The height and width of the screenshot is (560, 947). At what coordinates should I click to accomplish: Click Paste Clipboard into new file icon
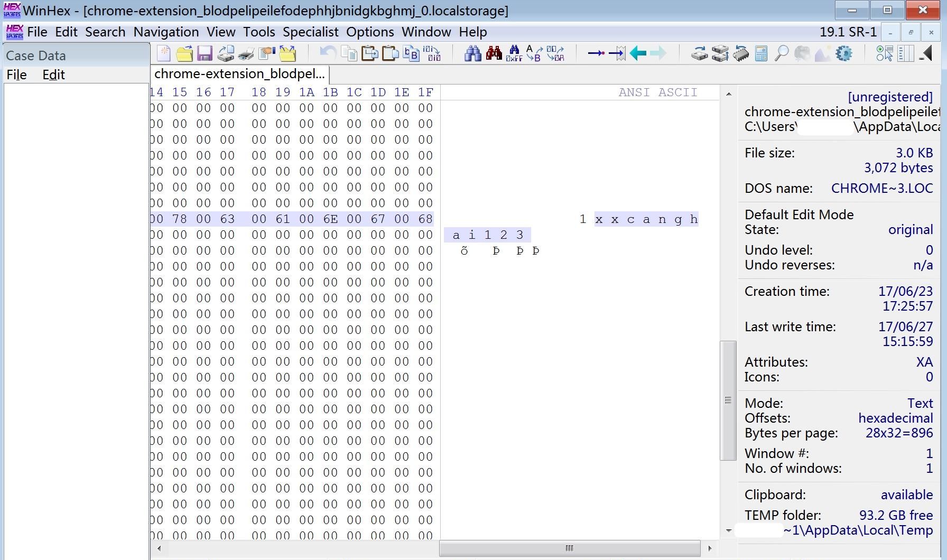click(x=390, y=53)
